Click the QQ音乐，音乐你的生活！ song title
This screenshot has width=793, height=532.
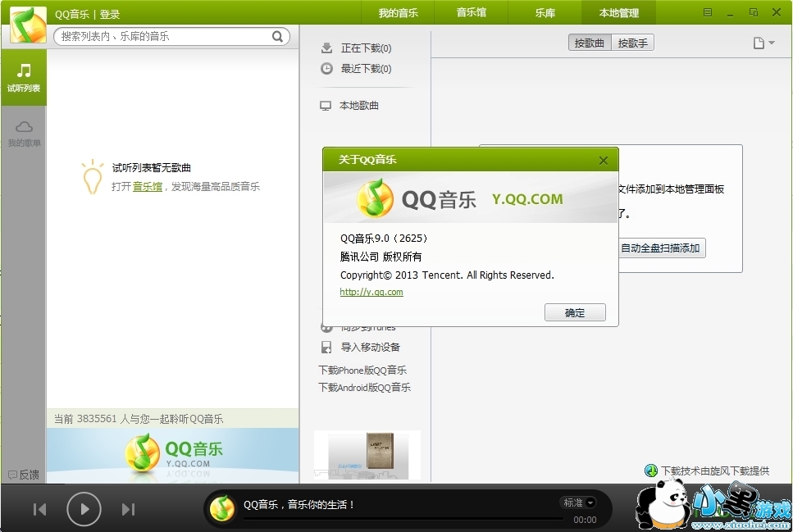299,504
